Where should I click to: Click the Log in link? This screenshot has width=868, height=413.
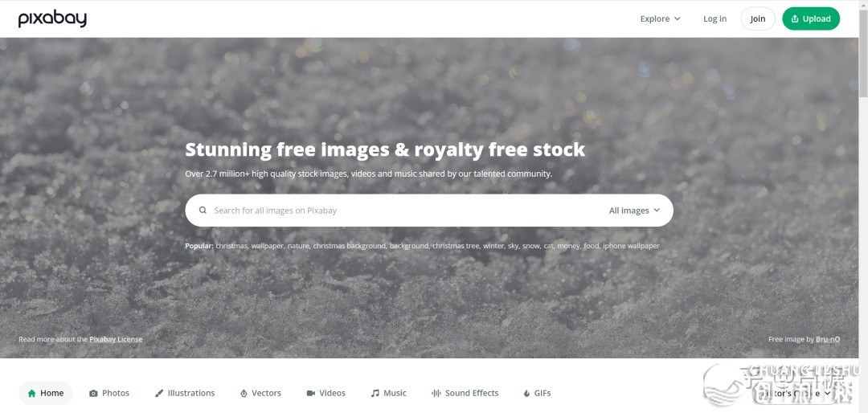point(714,18)
